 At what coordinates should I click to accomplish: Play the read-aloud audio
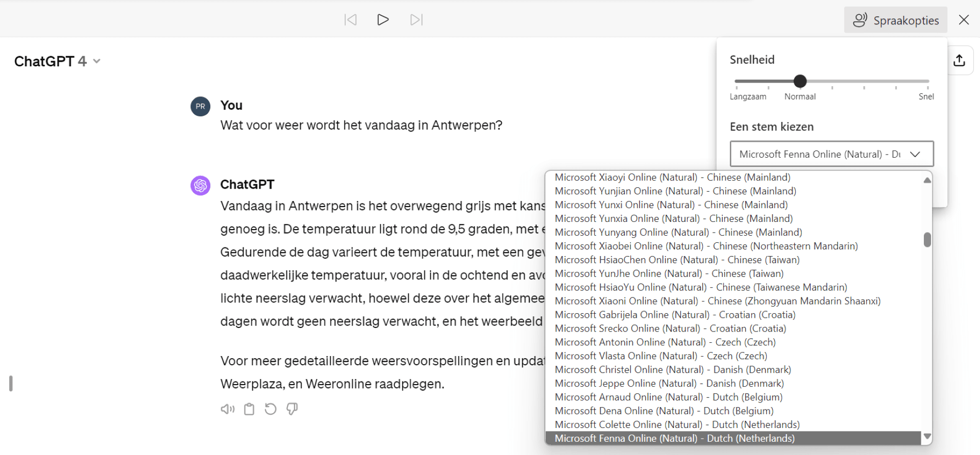pyautogui.click(x=383, y=20)
